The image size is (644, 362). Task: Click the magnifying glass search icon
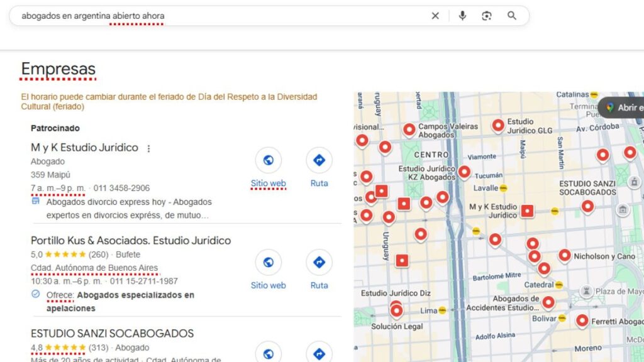point(512,16)
